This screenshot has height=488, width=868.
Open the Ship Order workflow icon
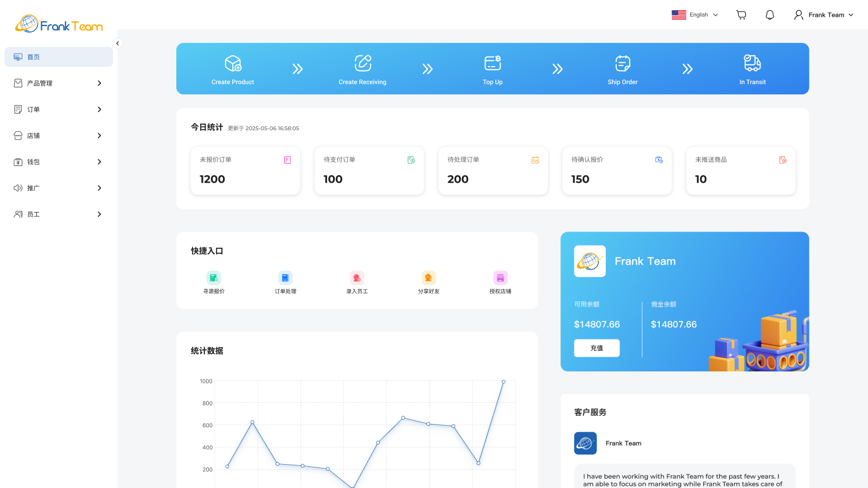[622, 62]
